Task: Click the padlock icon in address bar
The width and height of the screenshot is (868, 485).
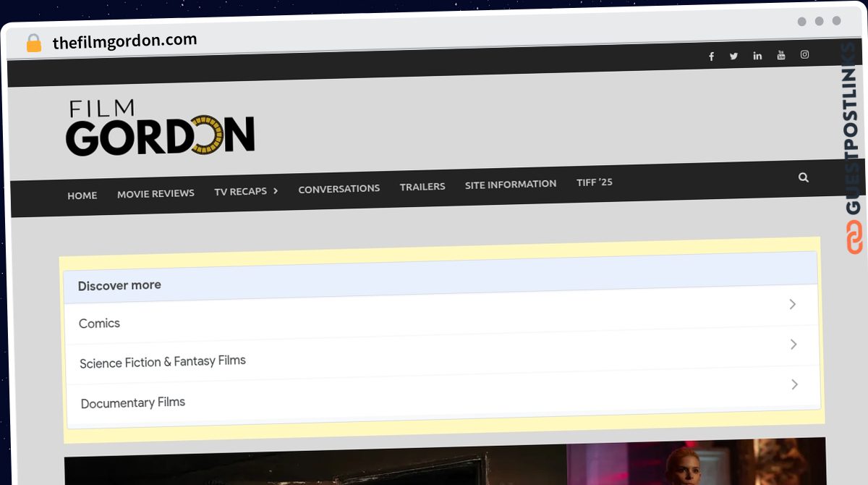Action: pyautogui.click(x=33, y=43)
